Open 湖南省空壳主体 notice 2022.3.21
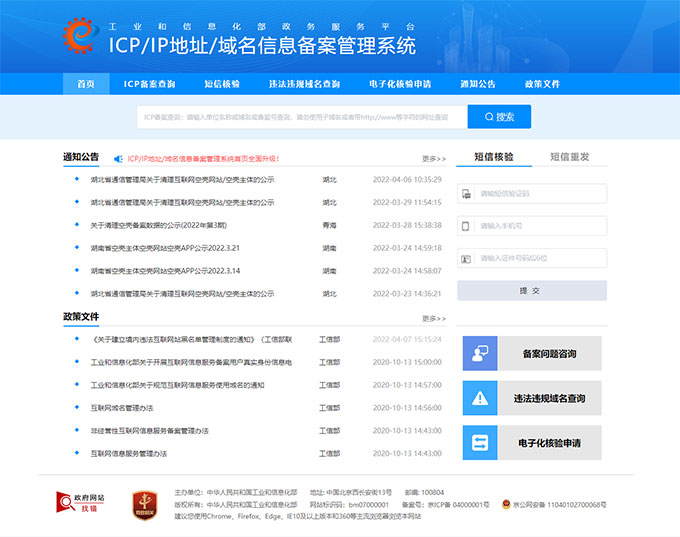This screenshot has height=537, width=680. pyautogui.click(x=165, y=248)
